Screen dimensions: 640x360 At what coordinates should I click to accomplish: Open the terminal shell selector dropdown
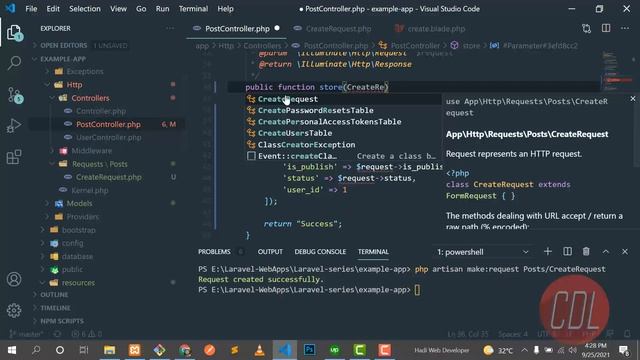coord(483,252)
